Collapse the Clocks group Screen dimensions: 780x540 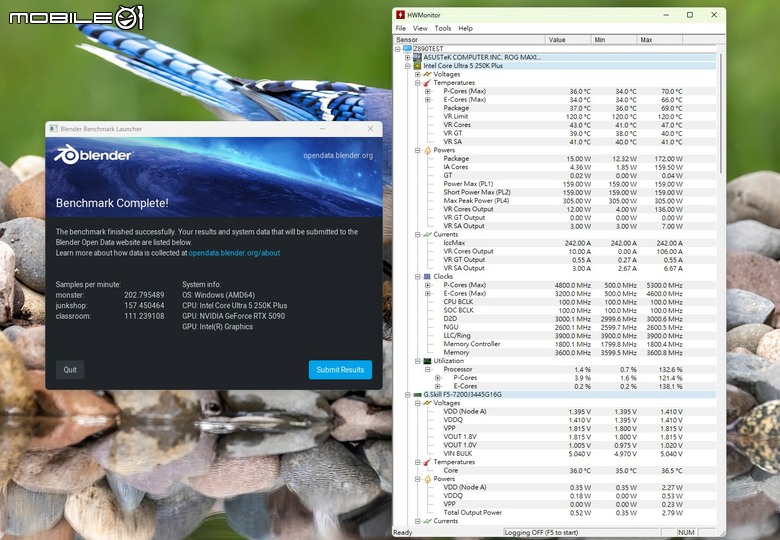click(418, 276)
